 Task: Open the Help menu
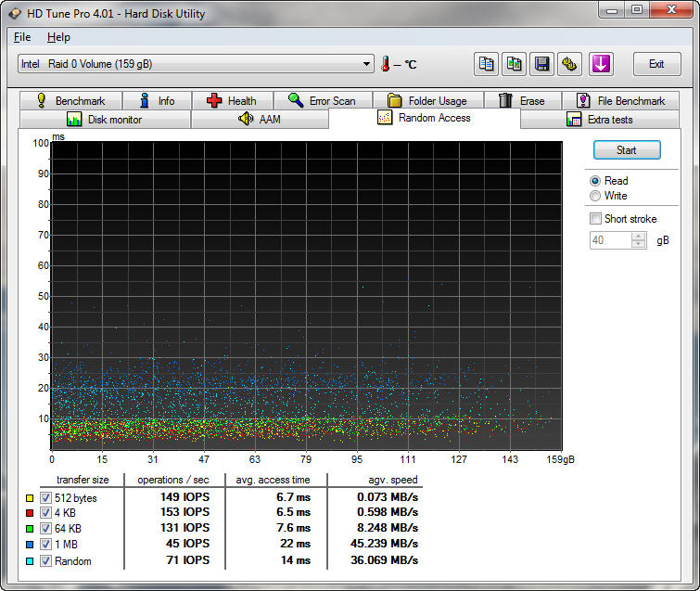pos(58,37)
